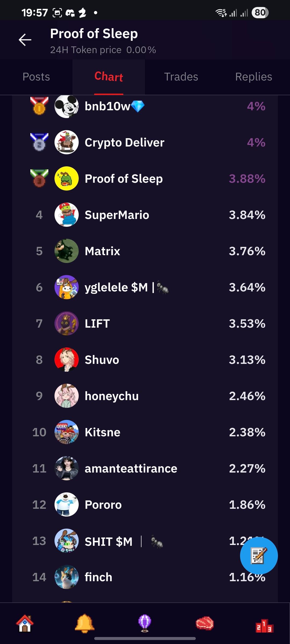The width and height of the screenshot is (290, 644).
Task: Tap the Matrix holder avatar
Action: coord(67,251)
